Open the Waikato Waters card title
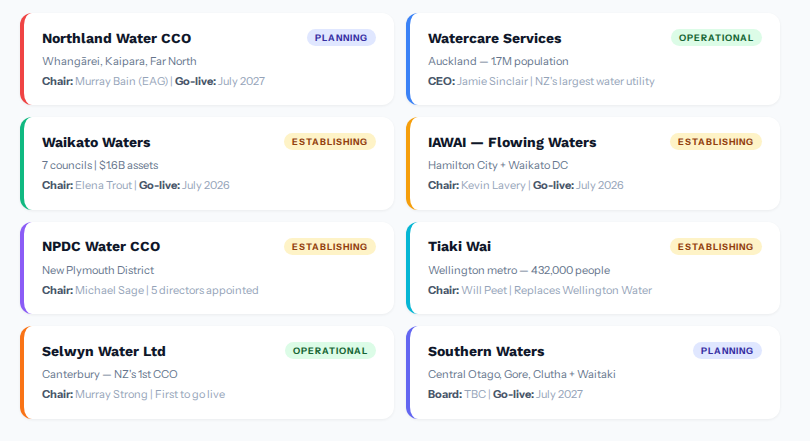Image resolution: width=810 pixels, height=441 pixels. (96, 142)
